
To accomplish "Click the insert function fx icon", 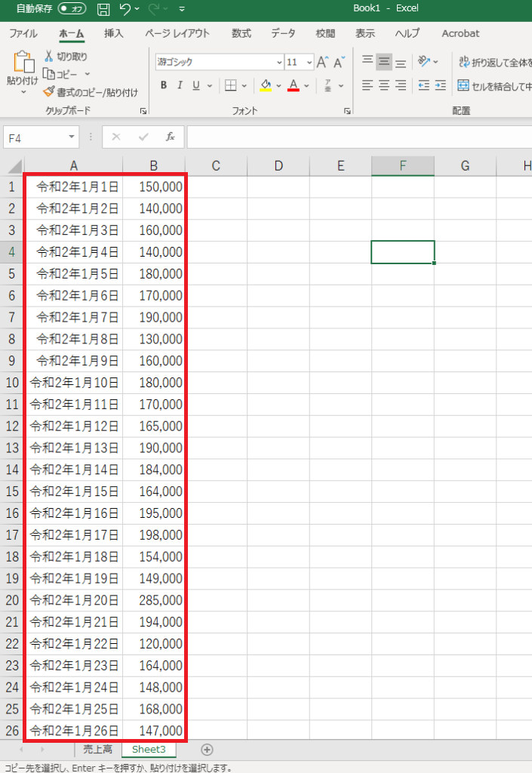I will tap(171, 137).
